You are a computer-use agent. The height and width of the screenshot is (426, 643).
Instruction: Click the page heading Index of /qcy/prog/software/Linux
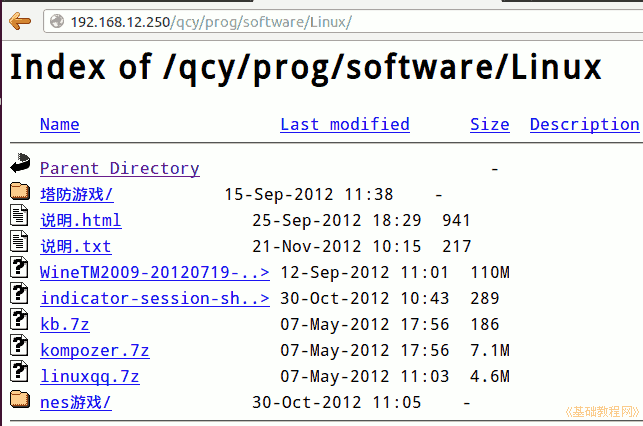pyautogui.click(x=306, y=67)
